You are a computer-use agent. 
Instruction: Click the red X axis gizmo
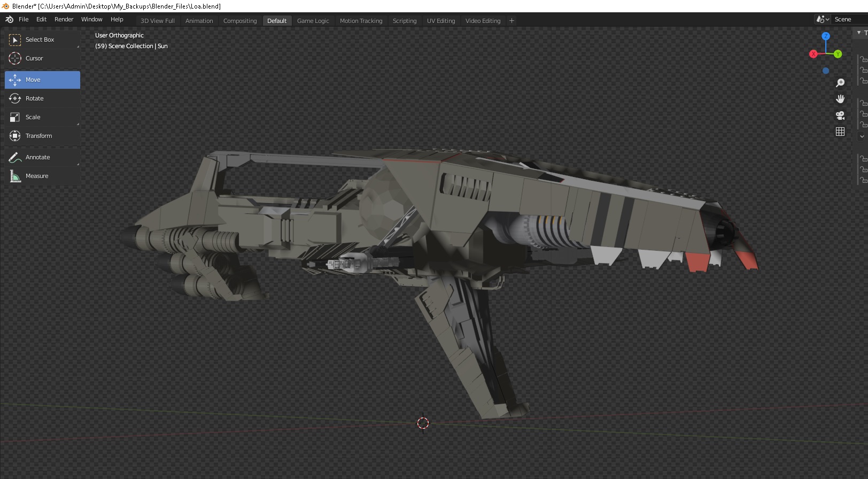tap(813, 54)
